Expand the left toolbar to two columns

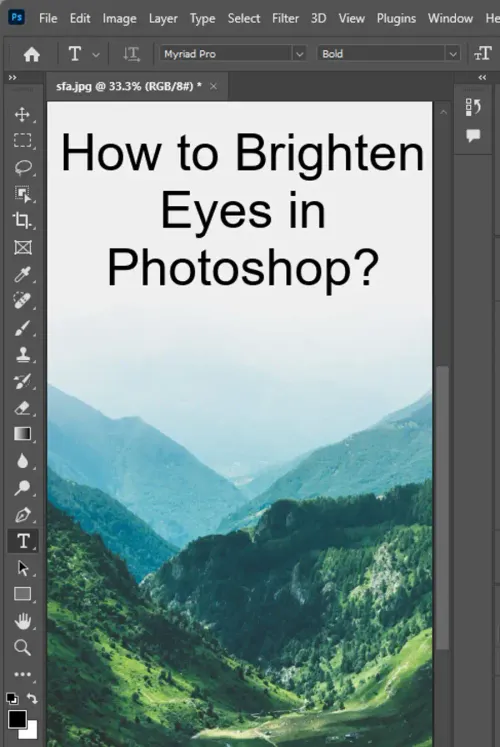(12, 77)
